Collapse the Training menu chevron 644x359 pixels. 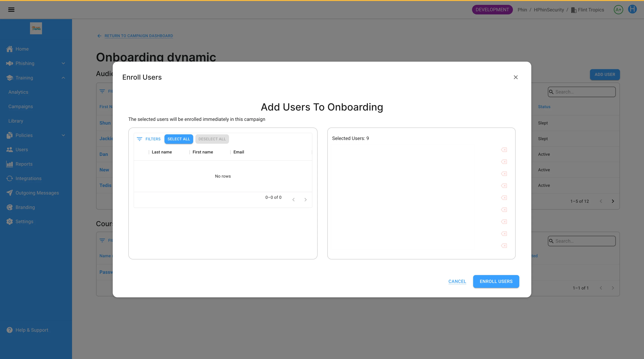(63, 78)
